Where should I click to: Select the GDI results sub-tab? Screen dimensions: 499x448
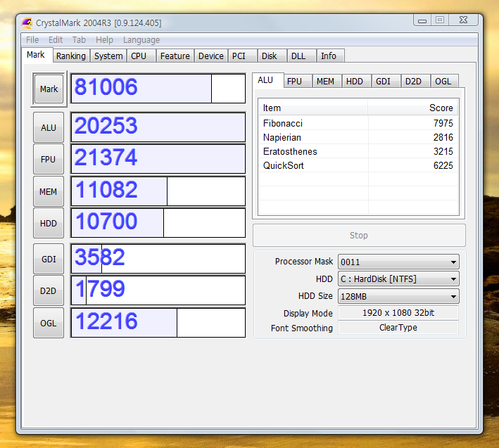[x=386, y=82]
